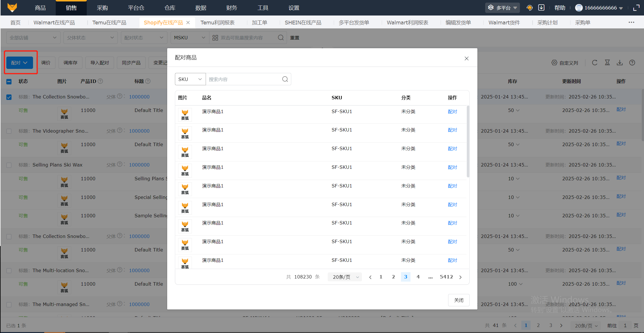Screen dimensions: 644x333
Task: Toggle the select-all header checkbox
Action: click(x=9, y=82)
